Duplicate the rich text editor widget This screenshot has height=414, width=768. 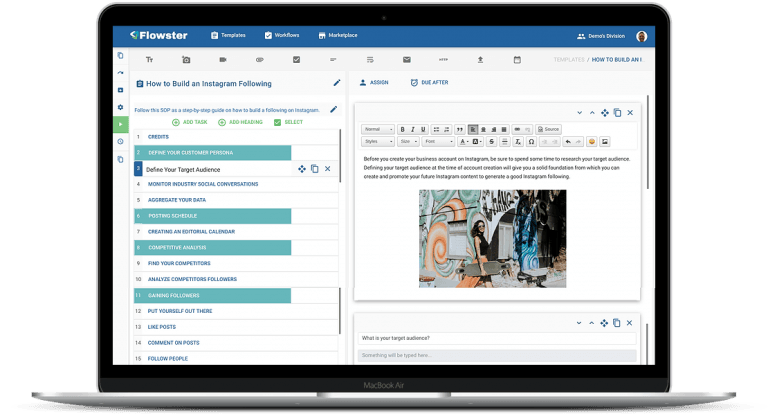coord(617,113)
